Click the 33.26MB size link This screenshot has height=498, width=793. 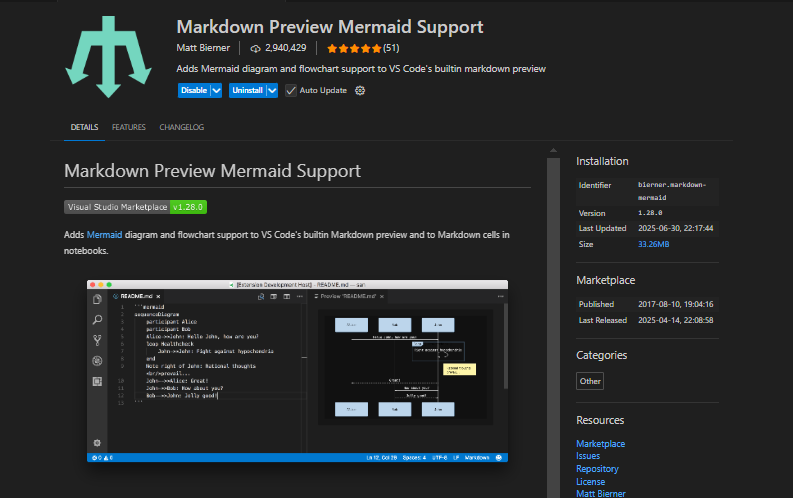[x=653, y=244]
